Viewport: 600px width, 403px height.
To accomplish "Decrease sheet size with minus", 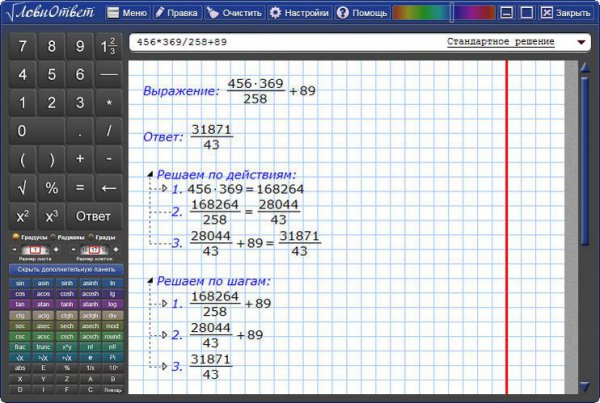I will [15, 250].
